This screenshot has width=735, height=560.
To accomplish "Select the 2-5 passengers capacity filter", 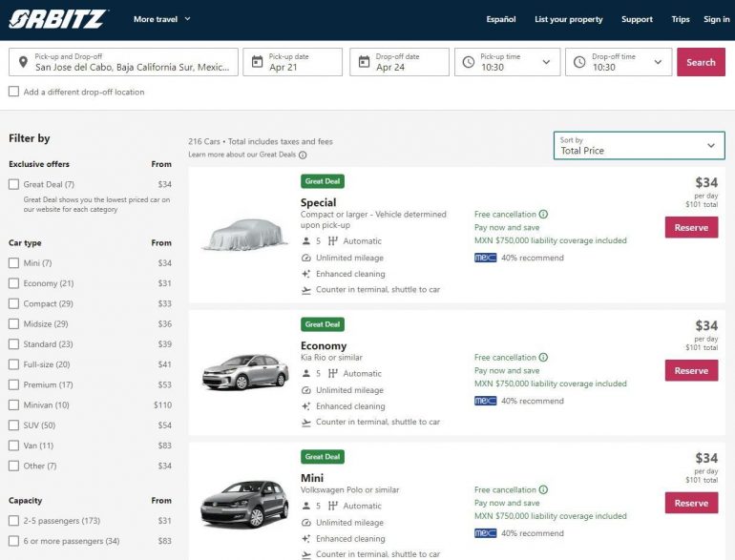I will point(13,521).
